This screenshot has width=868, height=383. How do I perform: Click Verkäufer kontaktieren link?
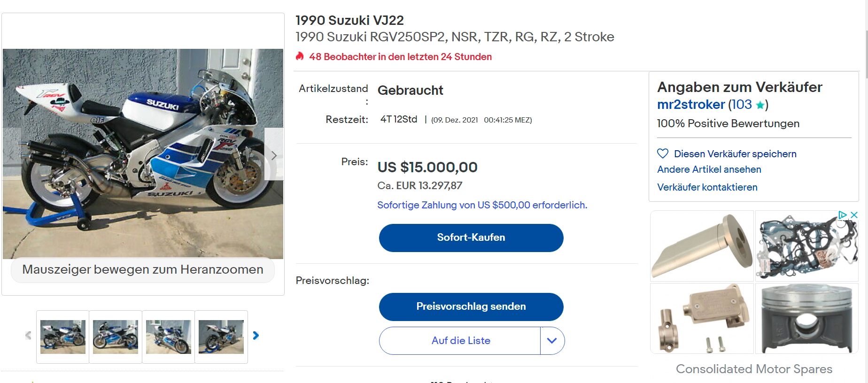[707, 187]
